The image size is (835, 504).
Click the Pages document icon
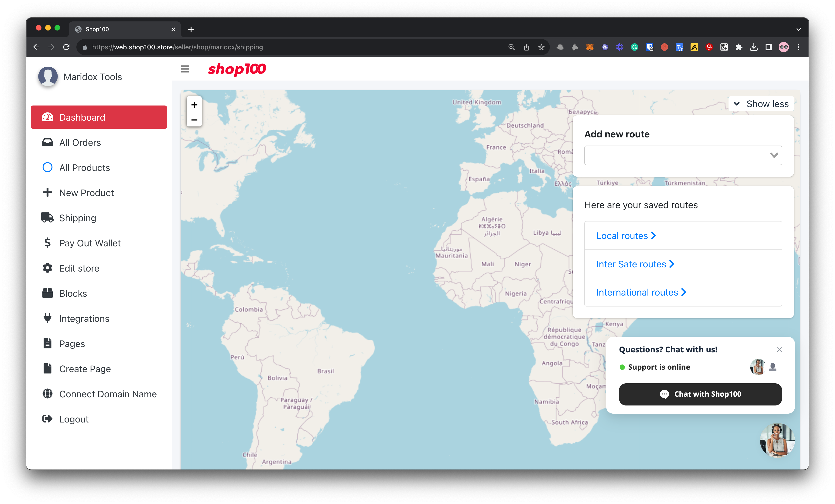pos(48,343)
